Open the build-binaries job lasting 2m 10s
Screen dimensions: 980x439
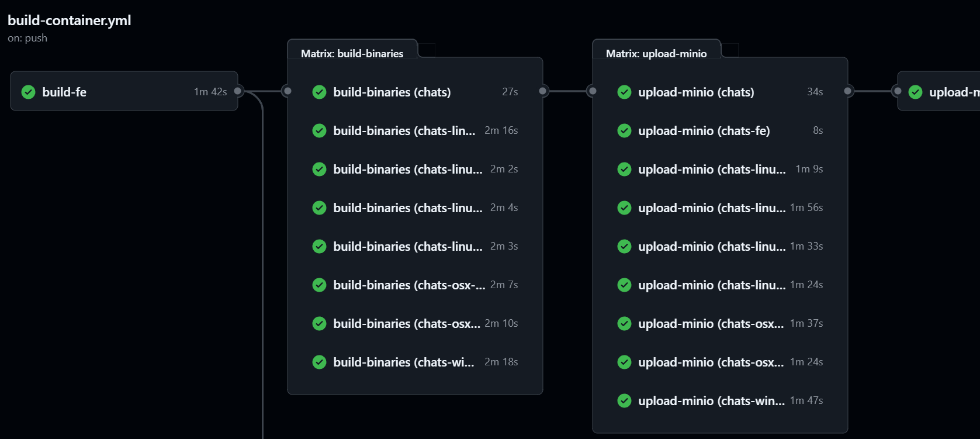point(406,323)
